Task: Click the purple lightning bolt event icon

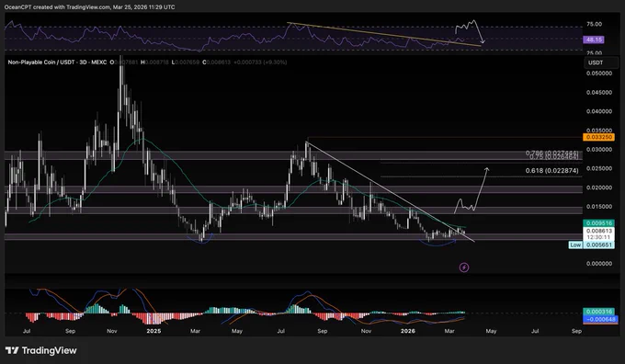Action: [464, 267]
